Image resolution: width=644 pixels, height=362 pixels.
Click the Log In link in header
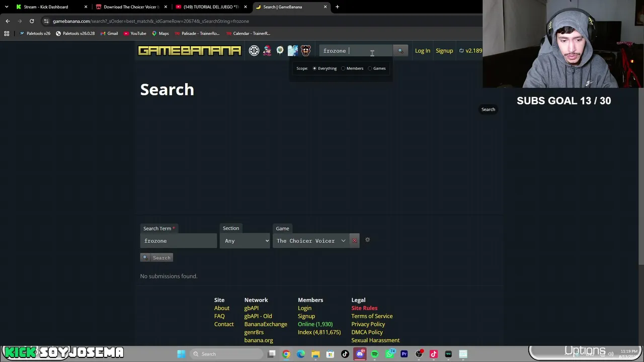[423, 51]
